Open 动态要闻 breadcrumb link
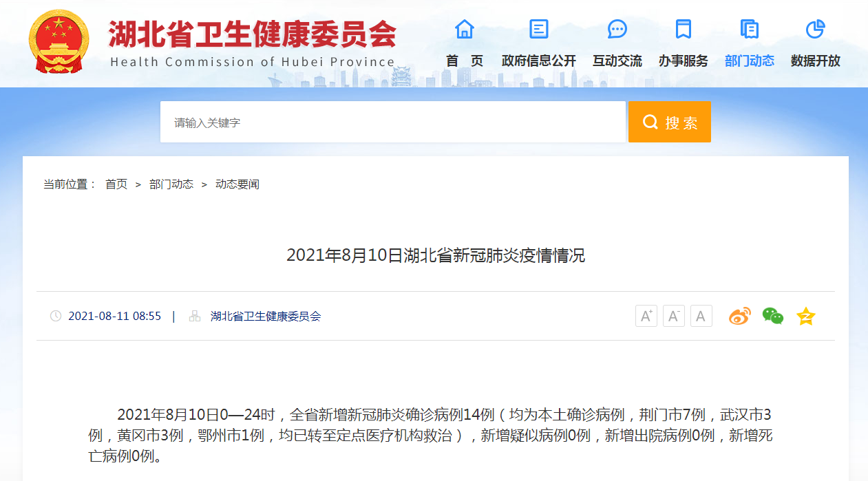Viewport: 868px width, 481px height. pyautogui.click(x=237, y=184)
